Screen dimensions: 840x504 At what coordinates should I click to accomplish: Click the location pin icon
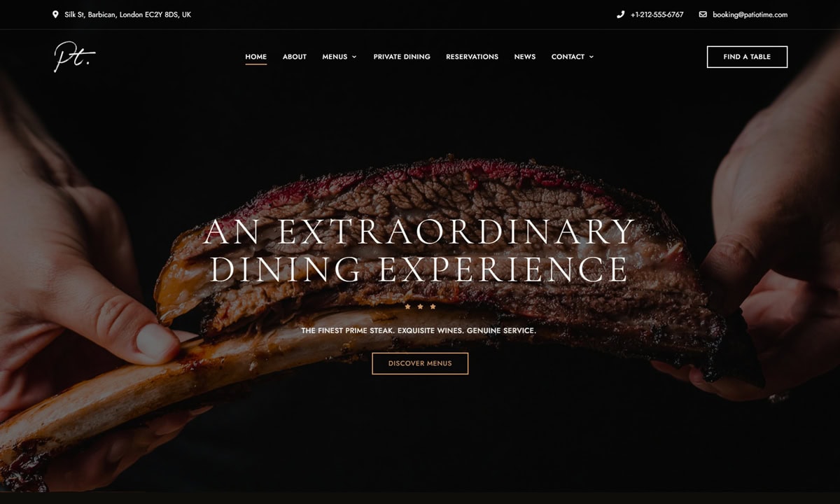(55, 14)
